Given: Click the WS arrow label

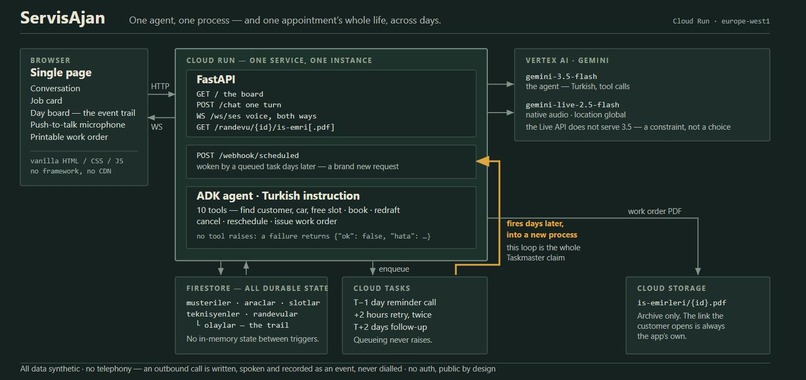Looking at the screenshot, I should [157, 126].
